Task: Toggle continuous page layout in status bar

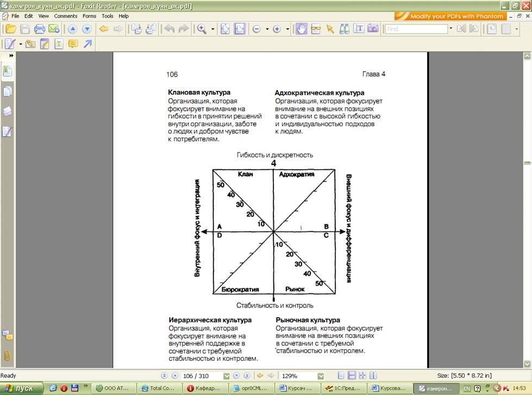Action: (352, 375)
